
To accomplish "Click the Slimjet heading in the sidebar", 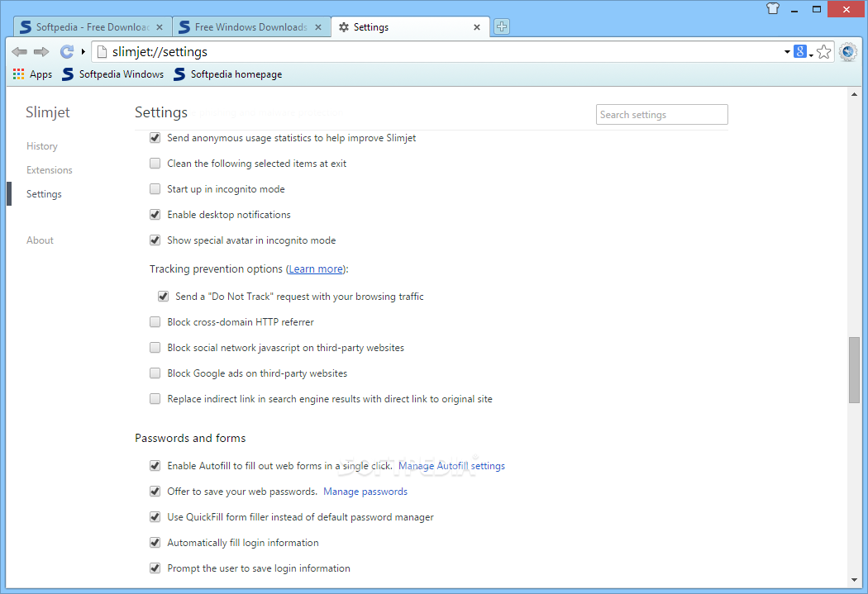I will 48,112.
